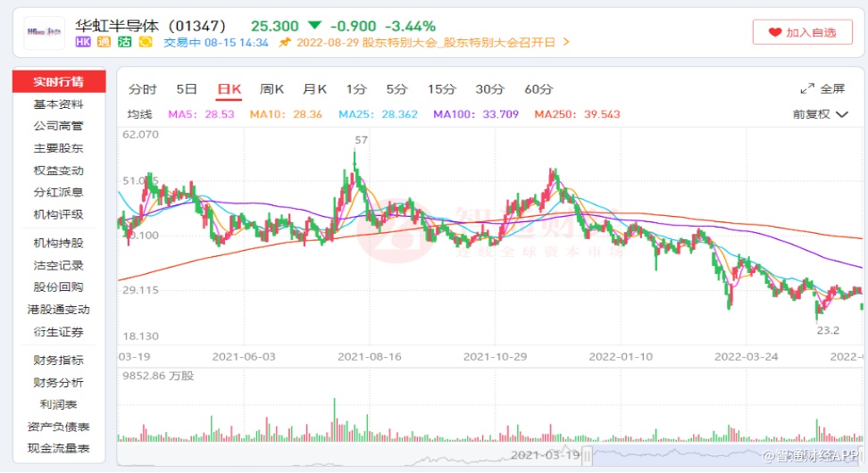Click the percentage change -3.44%

pyautogui.click(x=410, y=26)
